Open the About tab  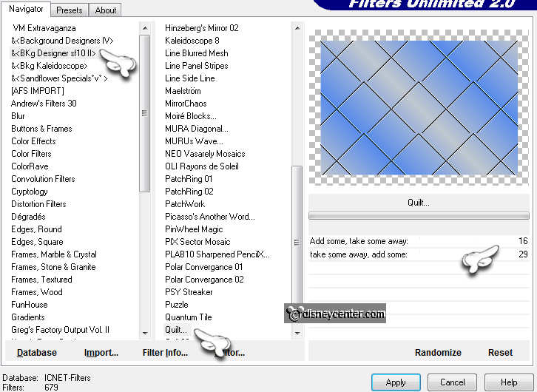[x=106, y=10]
